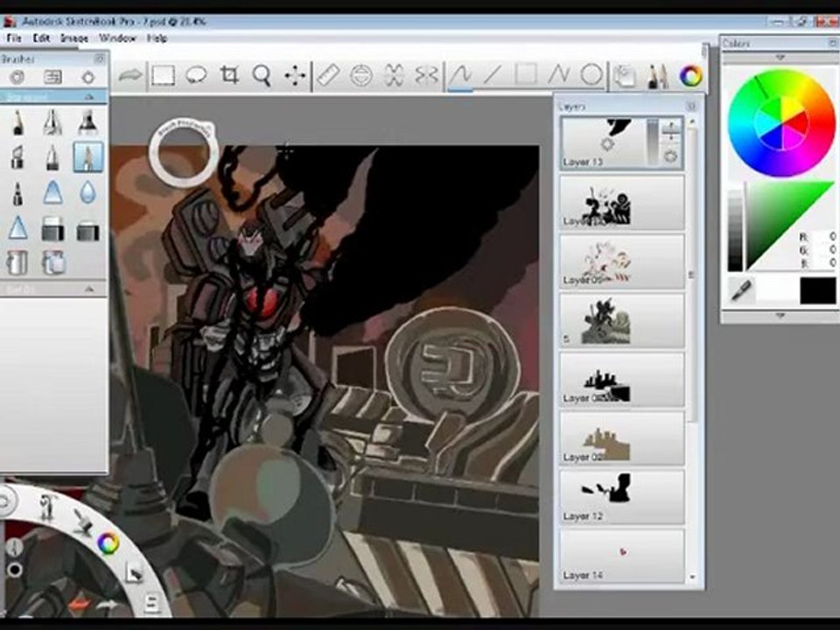Select the Move/Transform layer tool

[294, 75]
